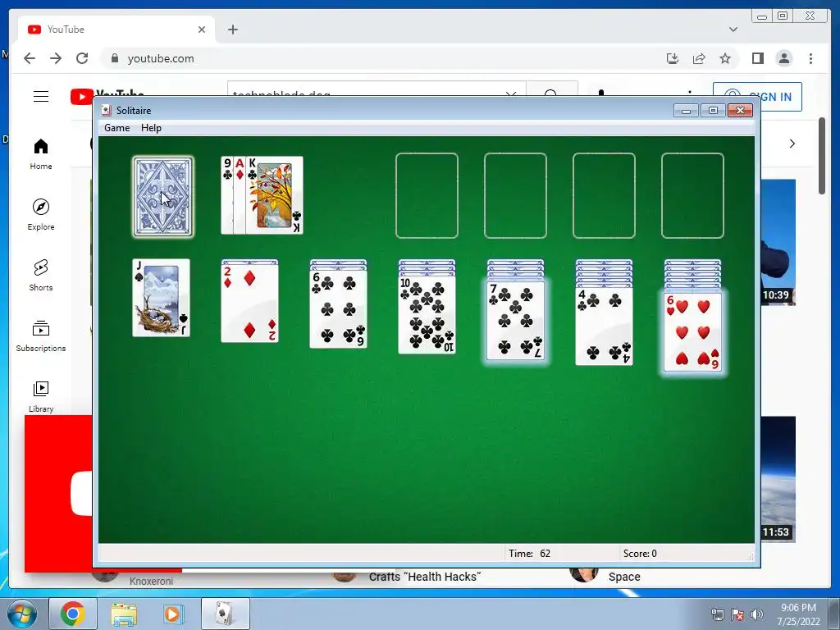Click the Solitaire title bar icon
This screenshot has height=630, width=840.
[x=107, y=111]
